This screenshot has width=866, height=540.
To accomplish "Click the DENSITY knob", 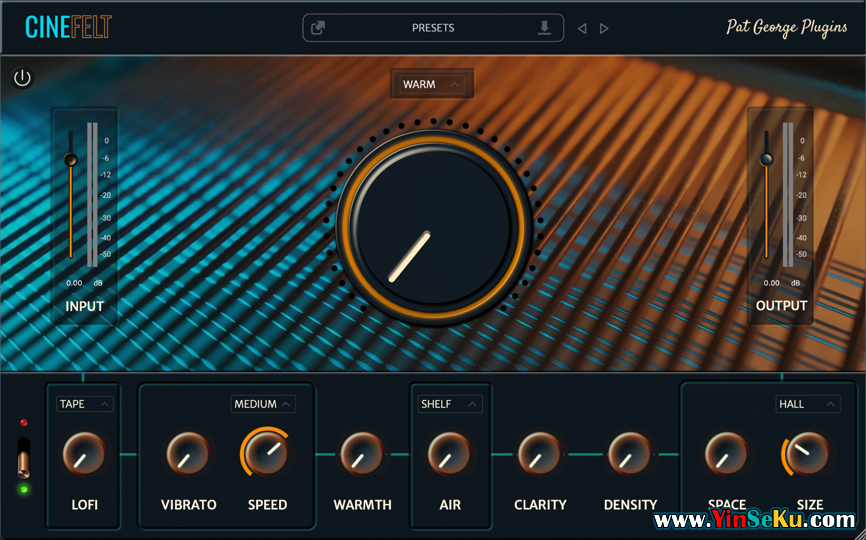I will (630, 454).
